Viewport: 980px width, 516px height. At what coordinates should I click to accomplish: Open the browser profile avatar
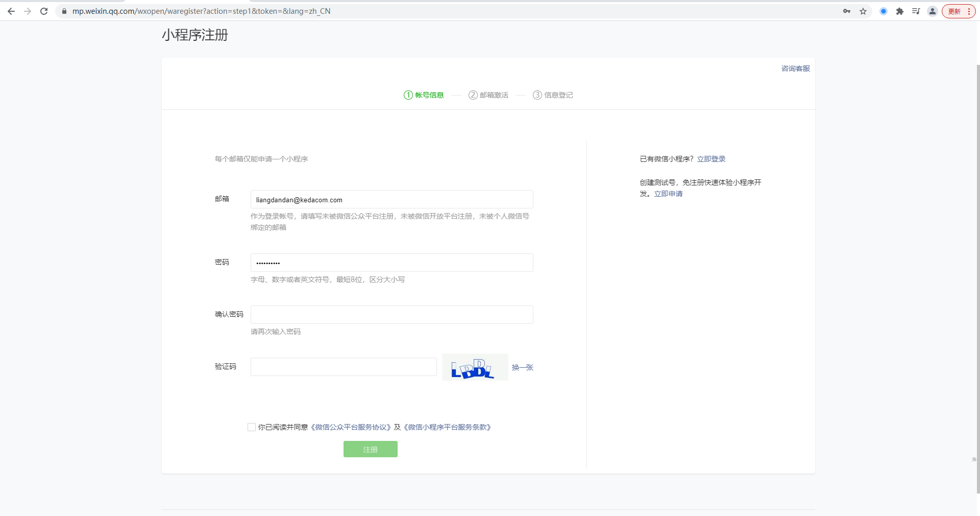(933, 11)
